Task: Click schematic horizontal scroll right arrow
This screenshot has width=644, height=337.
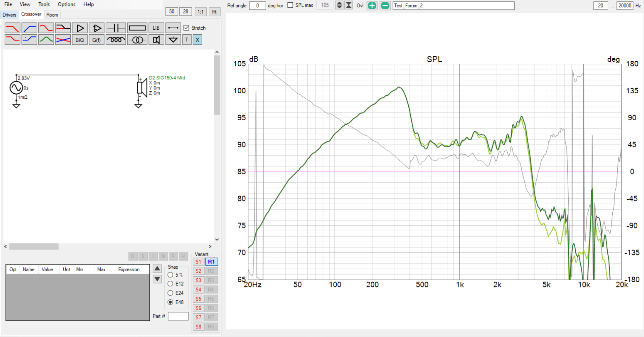Action: tap(210, 247)
